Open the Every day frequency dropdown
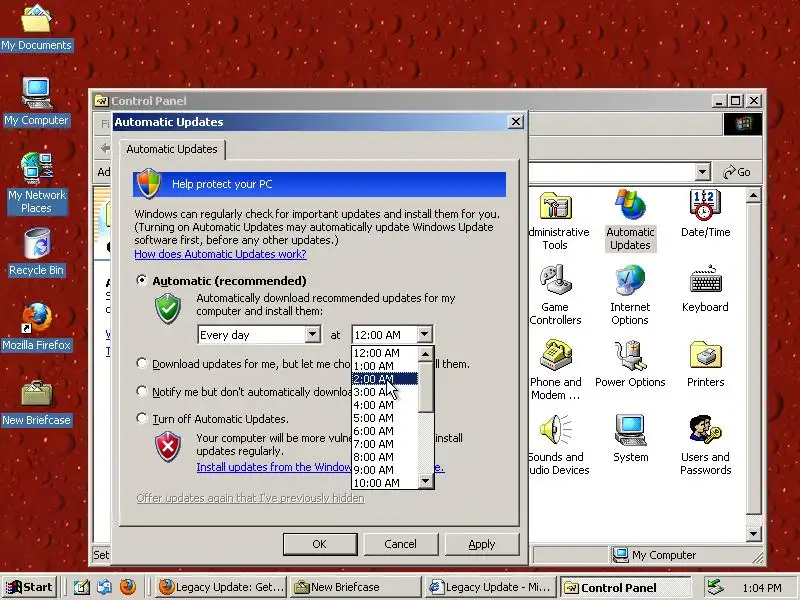This screenshot has width=800, height=600. coord(313,335)
